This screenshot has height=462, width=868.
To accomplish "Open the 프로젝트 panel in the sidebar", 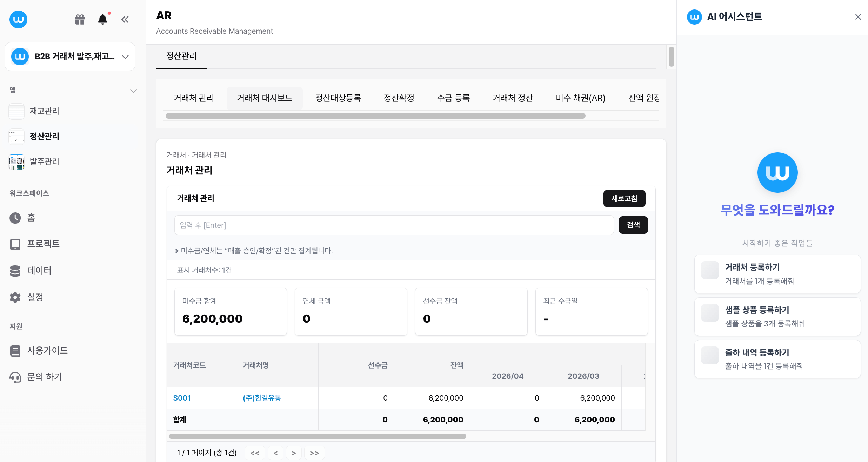I will tap(44, 244).
